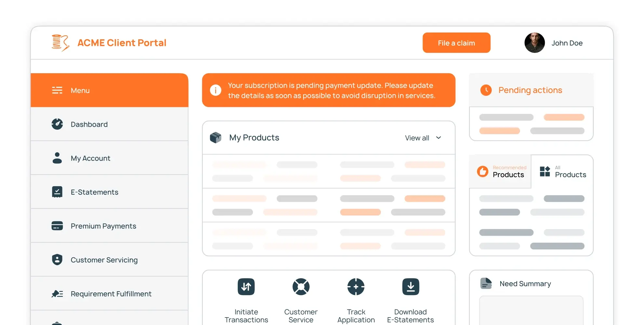Click the Premium Payments card icon
Screen dimensions: 644x325
point(57,226)
